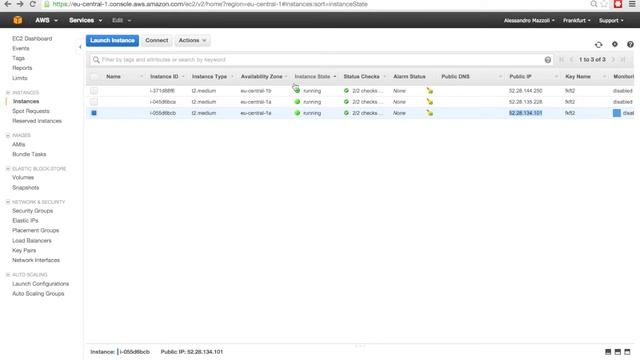Open Snapshots in sidebar
Image resolution: width=640 pixels, height=360 pixels.
pos(26,188)
